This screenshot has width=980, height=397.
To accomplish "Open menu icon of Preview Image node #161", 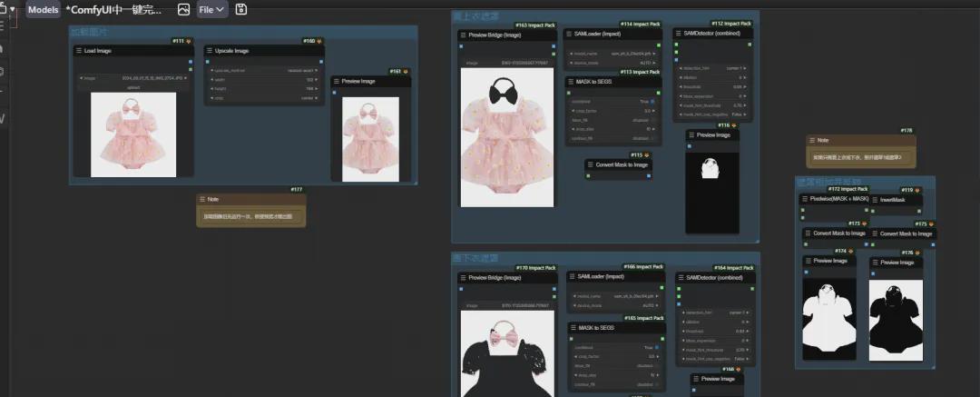I will click(x=337, y=82).
